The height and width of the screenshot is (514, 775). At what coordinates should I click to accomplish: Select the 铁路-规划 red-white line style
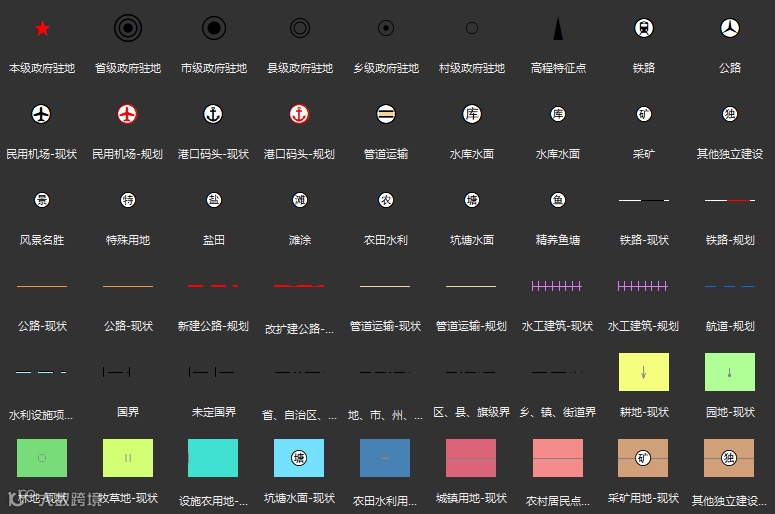tap(730, 200)
